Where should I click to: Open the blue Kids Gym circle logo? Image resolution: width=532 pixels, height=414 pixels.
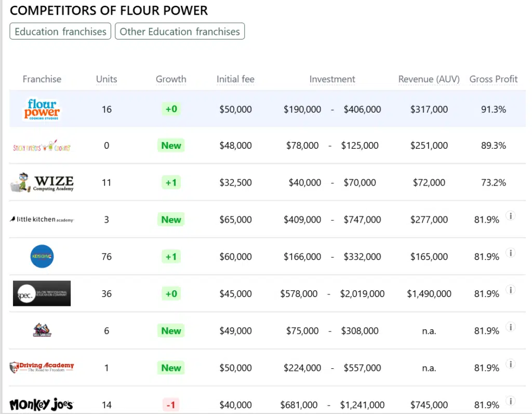click(x=42, y=256)
